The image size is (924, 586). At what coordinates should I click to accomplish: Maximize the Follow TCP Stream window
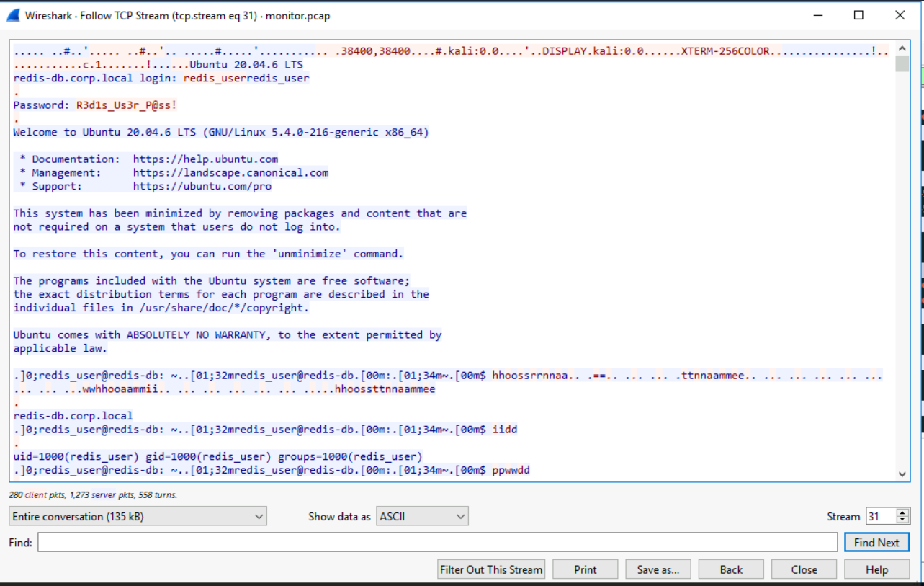[x=858, y=15]
